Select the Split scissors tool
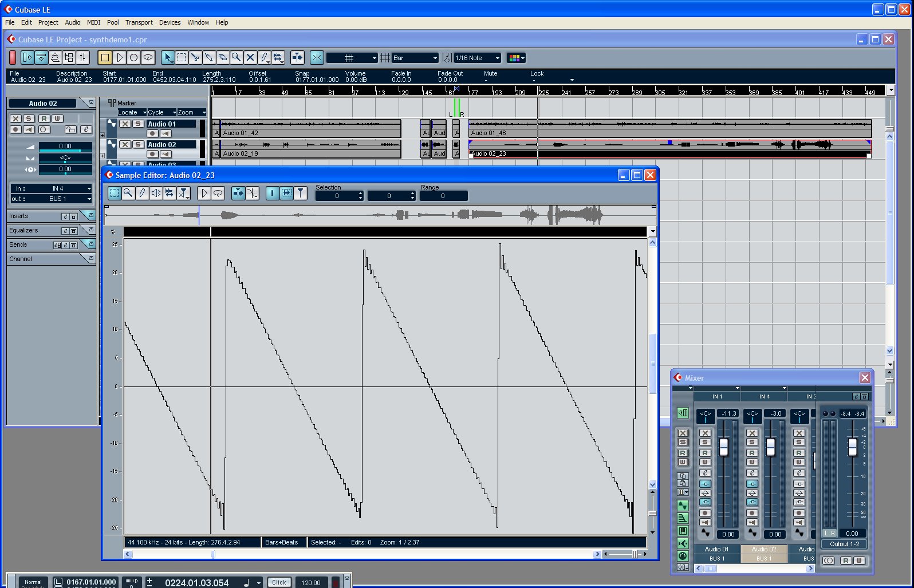The width and height of the screenshot is (914, 588). coord(195,58)
